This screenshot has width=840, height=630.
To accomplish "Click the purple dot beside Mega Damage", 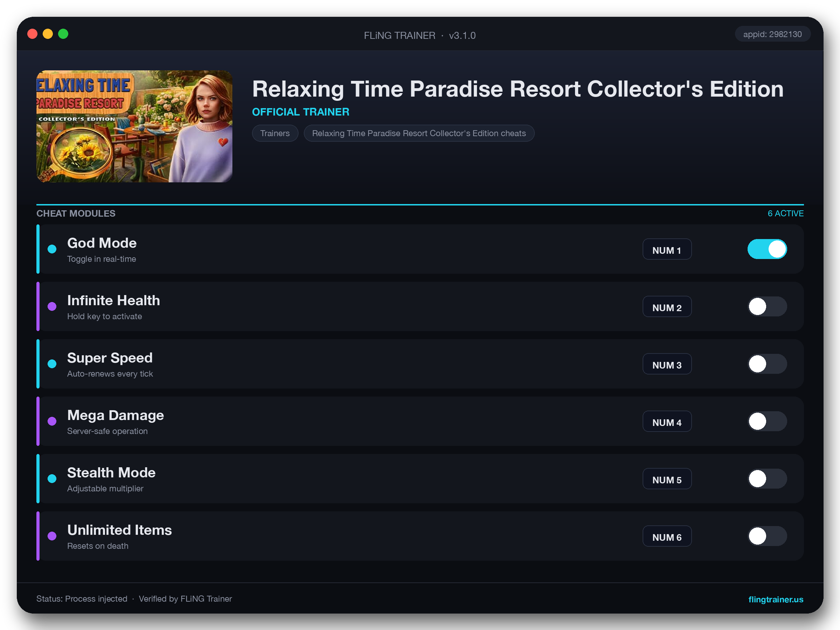I will 52,421.
